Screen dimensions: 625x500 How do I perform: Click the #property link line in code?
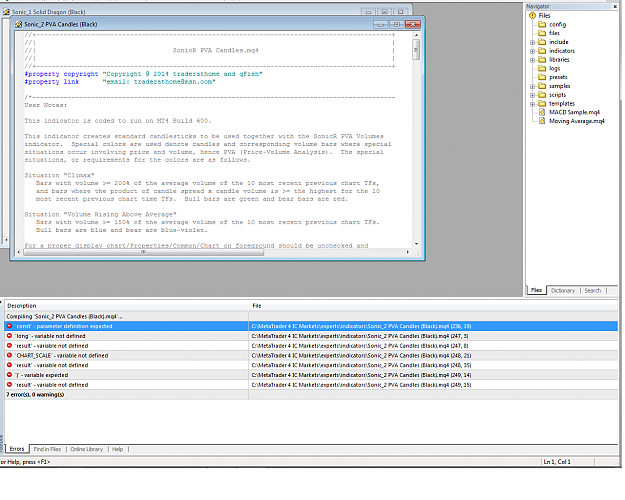tap(120, 82)
